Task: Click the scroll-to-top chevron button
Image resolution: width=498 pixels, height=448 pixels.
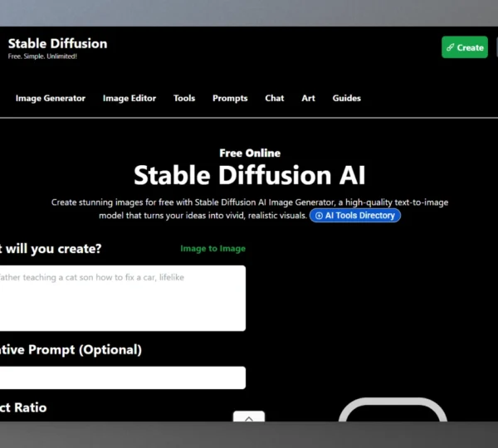Action: click(x=249, y=416)
